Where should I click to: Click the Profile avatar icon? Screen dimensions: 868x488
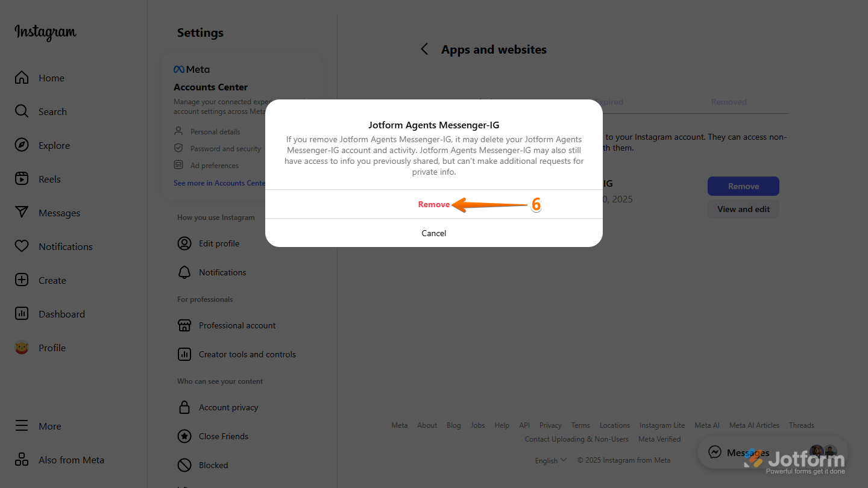tap(22, 348)
